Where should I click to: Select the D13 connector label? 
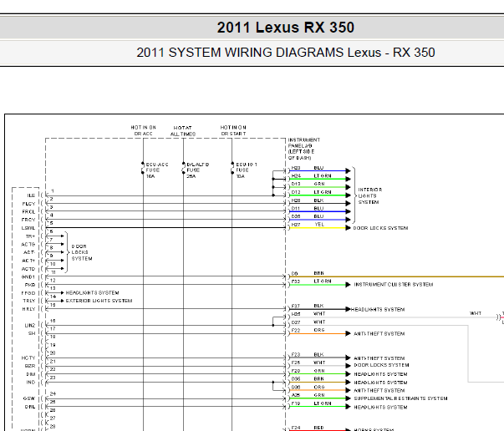click(x=296, y=184)
